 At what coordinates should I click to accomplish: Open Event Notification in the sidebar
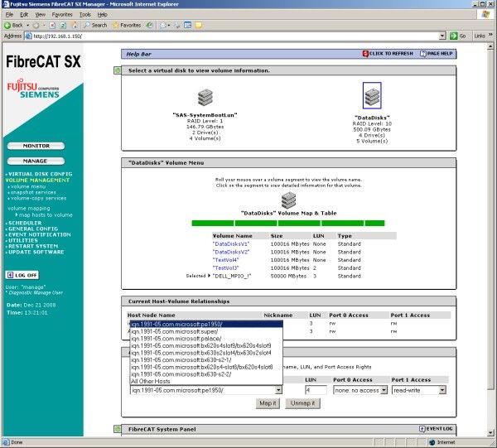[x=40, y=234]
